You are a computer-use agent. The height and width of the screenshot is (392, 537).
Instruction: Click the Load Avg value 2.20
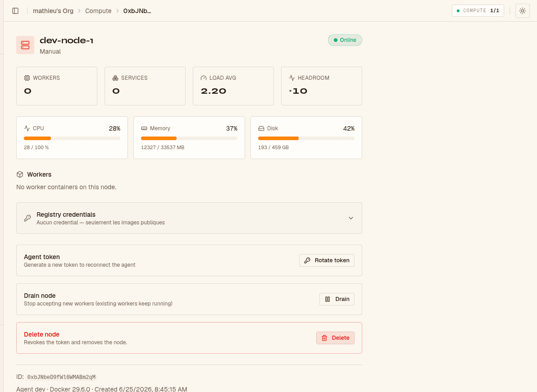click(x=214, y=91)
